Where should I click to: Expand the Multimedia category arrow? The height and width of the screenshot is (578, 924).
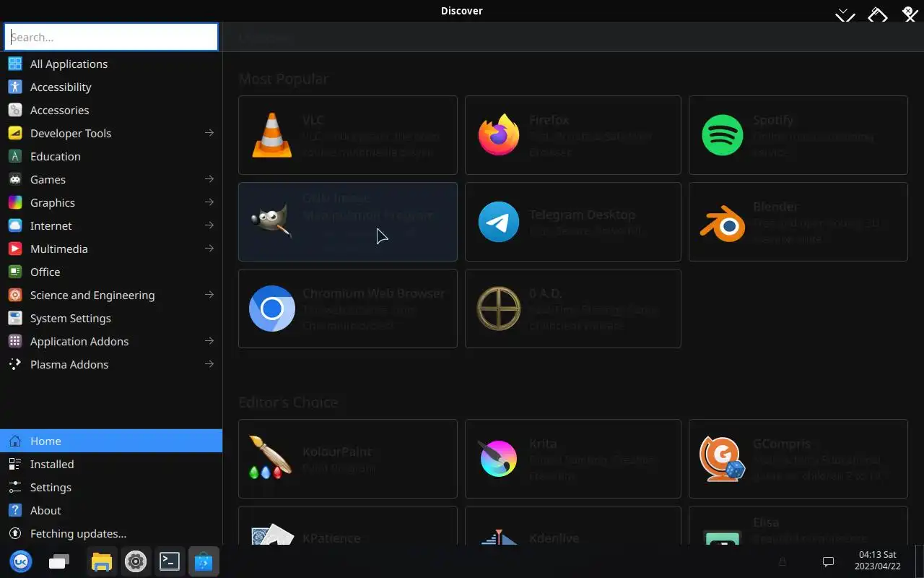pos(209,249)
